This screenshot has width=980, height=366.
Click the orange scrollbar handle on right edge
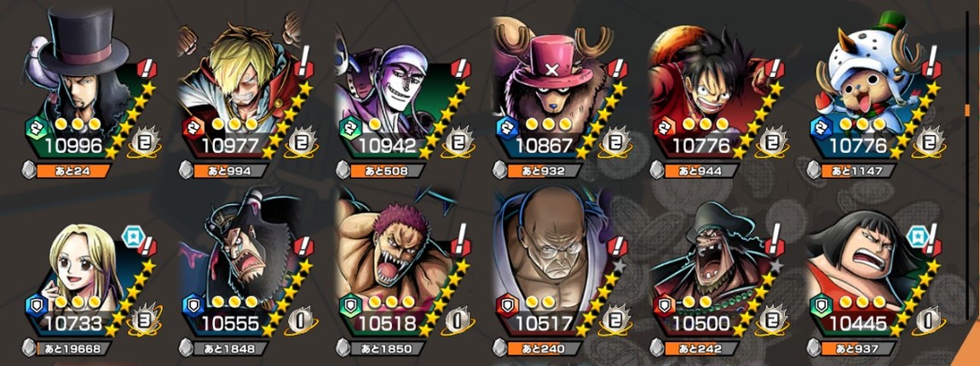point(967,110)
